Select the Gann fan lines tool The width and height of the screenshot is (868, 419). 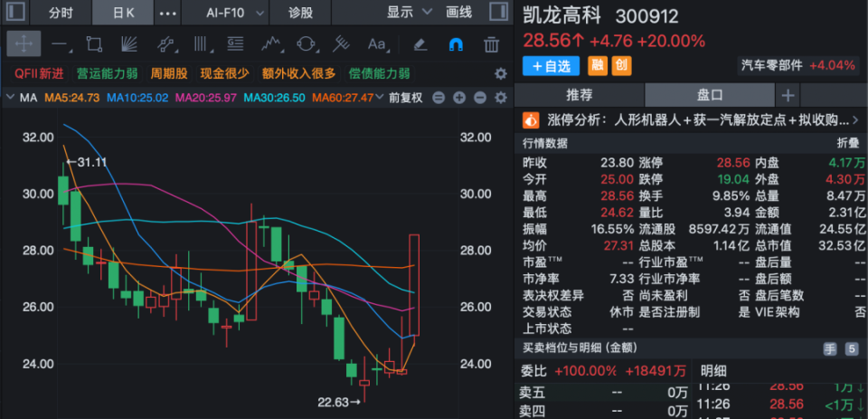pos(129,44)
